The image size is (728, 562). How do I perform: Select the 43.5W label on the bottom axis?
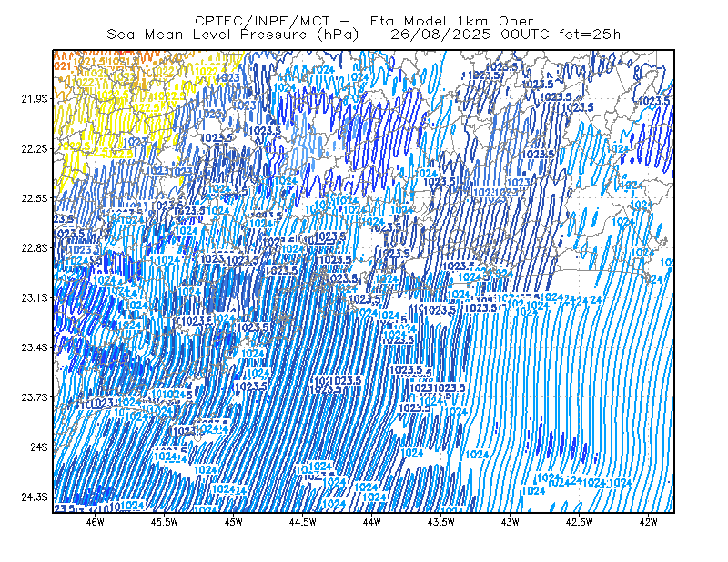(x=440, y=522)
